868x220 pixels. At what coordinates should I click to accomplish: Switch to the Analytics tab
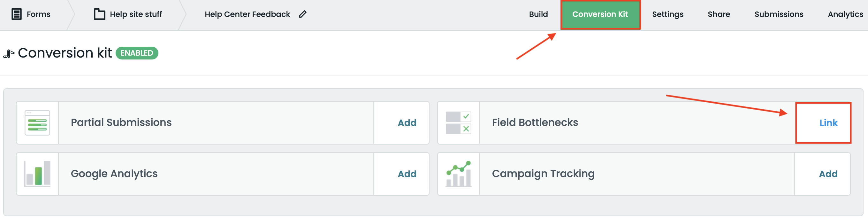tap(845, 14)
